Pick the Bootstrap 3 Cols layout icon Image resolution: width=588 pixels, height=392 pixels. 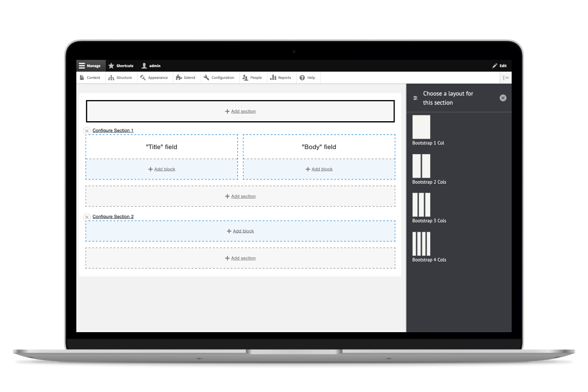pyautogui.click(x=421, y=205)
